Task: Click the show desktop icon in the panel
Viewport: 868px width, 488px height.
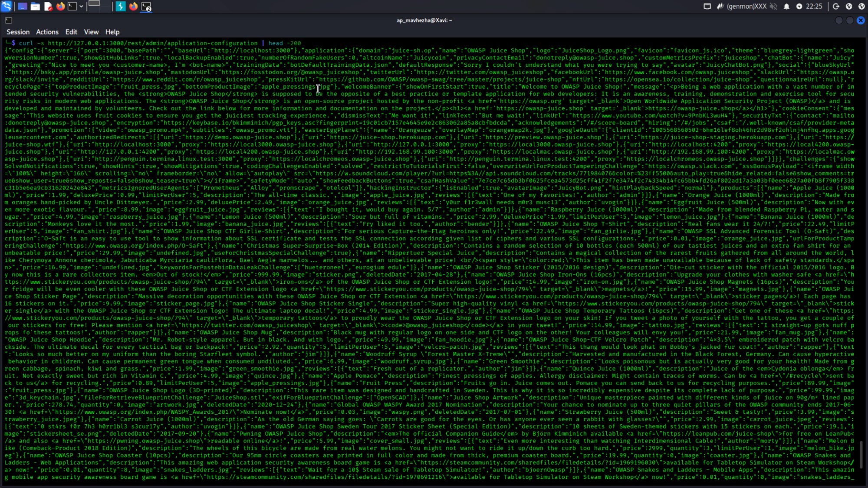Action: pyautogui.click(x=23, y=7)
